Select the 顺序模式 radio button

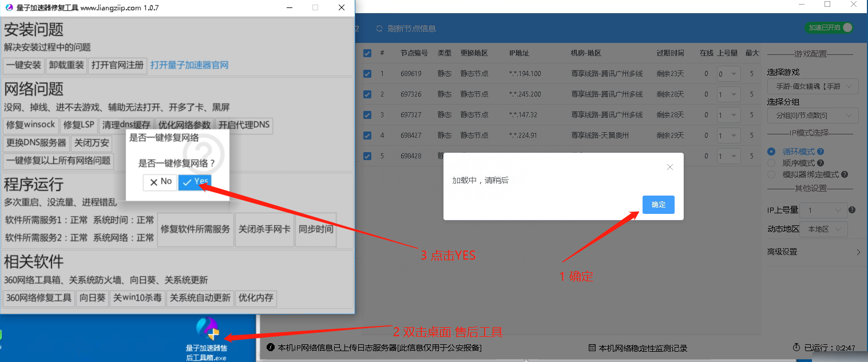click(771, 163)
